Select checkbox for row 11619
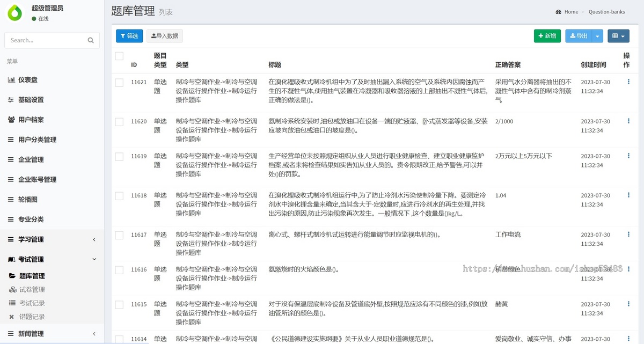 (x=119, y=157)
